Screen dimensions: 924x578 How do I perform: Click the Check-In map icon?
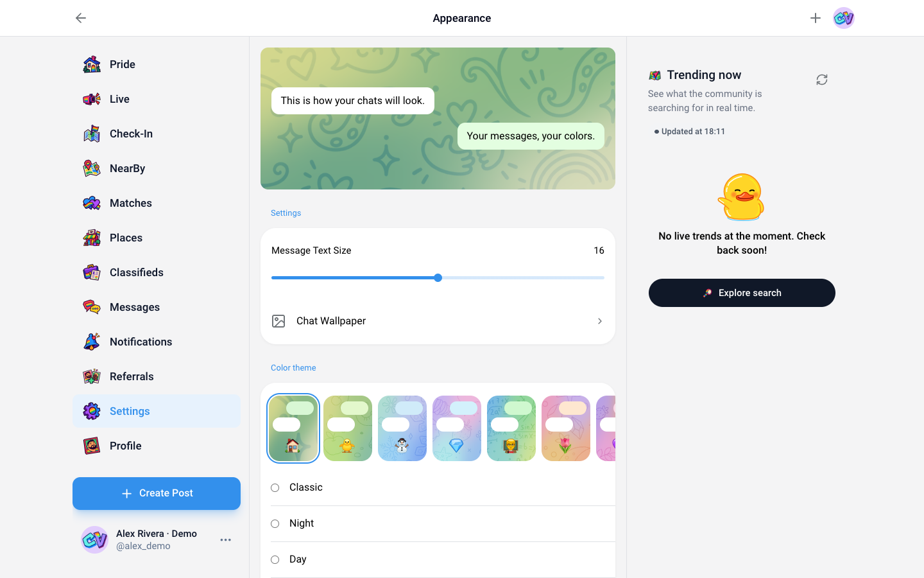tap(92, 134)
